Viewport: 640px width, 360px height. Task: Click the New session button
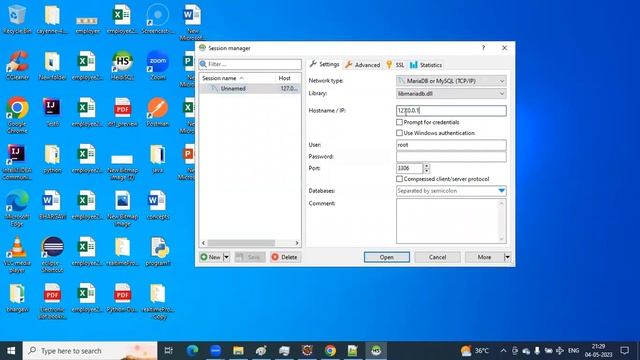(211, 257)
